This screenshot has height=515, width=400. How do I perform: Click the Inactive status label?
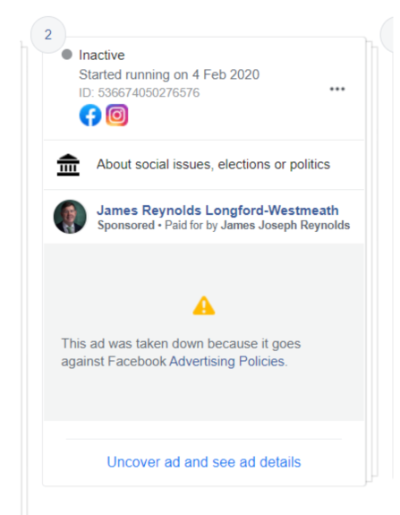pyautogui.click(x=102, y=55)
